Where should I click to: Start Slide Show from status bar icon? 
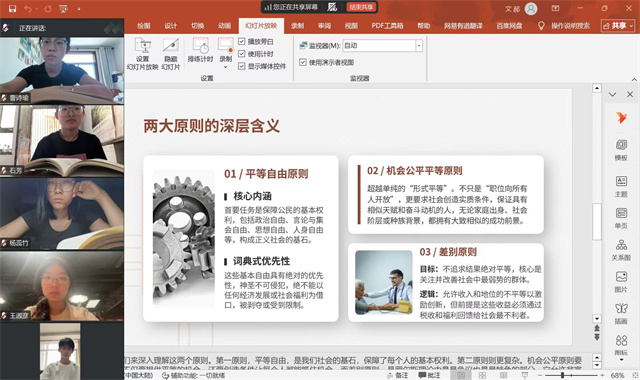click(x=524, y=375)
